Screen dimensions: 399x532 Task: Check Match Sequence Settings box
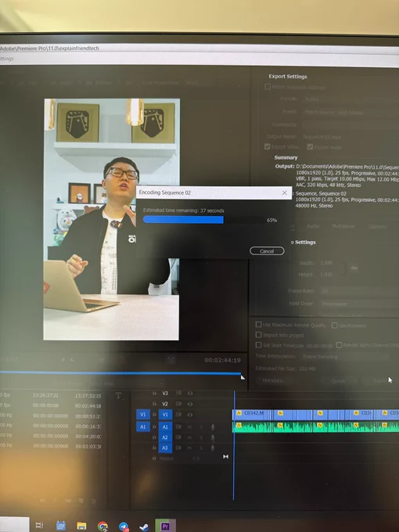(268, 87)
